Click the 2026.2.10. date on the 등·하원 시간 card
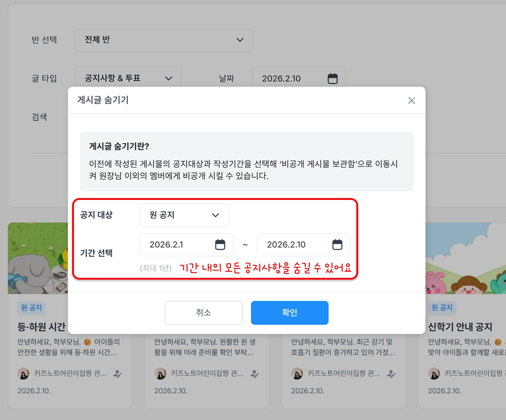This screenshot has height=420, width=506. (34, 391)
